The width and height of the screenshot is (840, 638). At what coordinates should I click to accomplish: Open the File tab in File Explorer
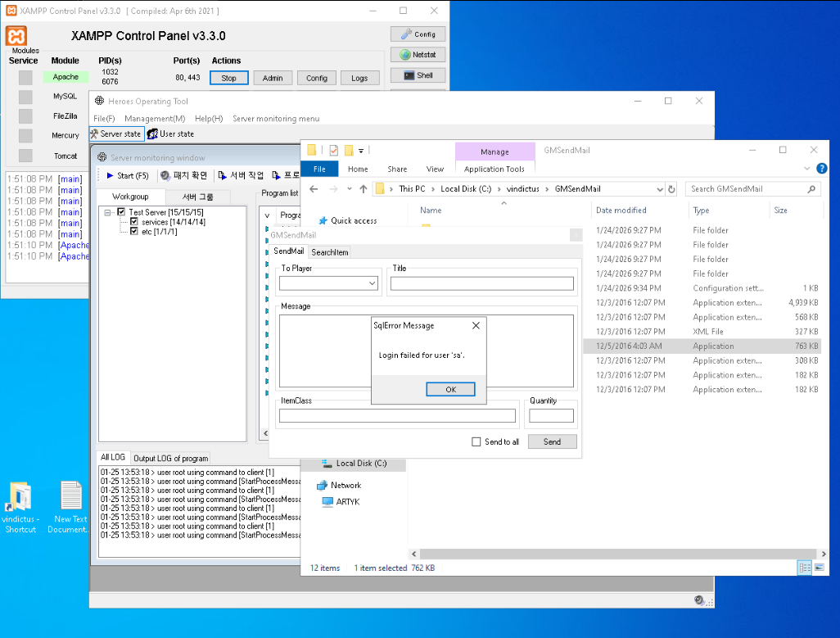pos(319,170)
